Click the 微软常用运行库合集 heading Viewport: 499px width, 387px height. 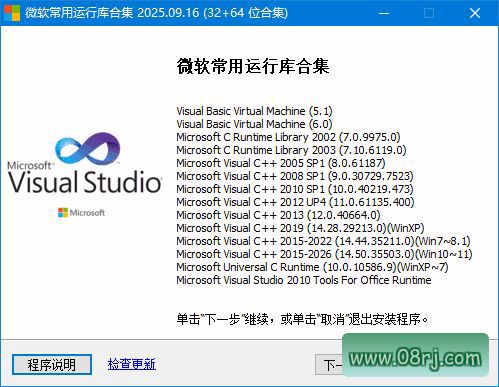pyautogui.click(x=253, y=66)
